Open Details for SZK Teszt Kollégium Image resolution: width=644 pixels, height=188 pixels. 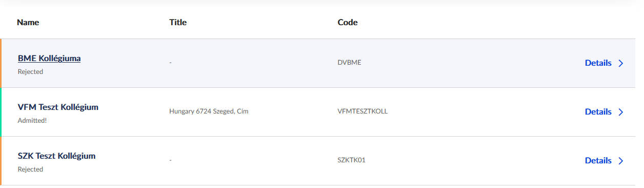pyautogui.click(x=598, y=161)
